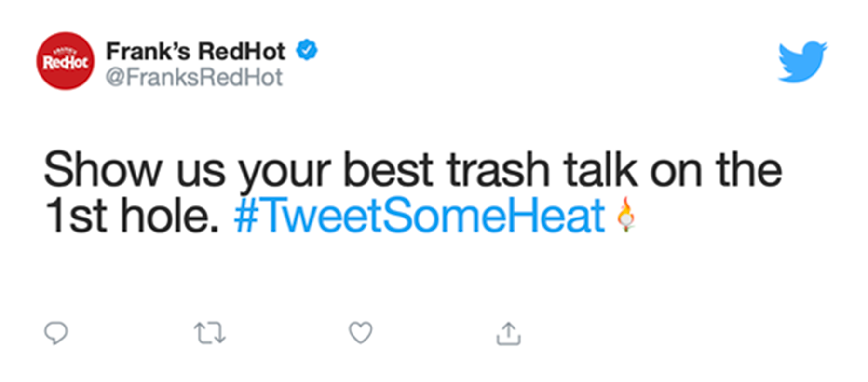This screenshot has width=868, height=382.
Task: Retweet this Frank's RedHot tweet
Action: click(x=210, y=333)
